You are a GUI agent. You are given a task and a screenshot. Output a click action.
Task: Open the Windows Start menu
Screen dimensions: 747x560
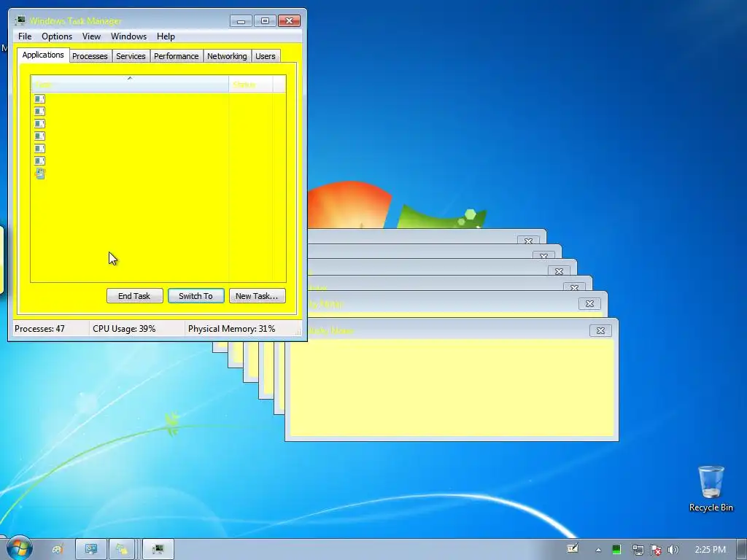[x=19, y=548]
